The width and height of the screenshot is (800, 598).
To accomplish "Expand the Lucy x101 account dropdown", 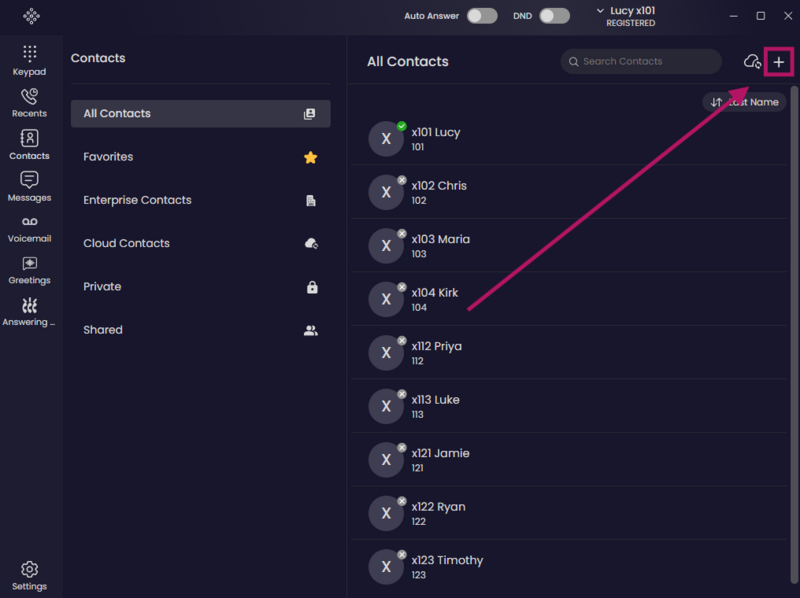I will point(627,16).
